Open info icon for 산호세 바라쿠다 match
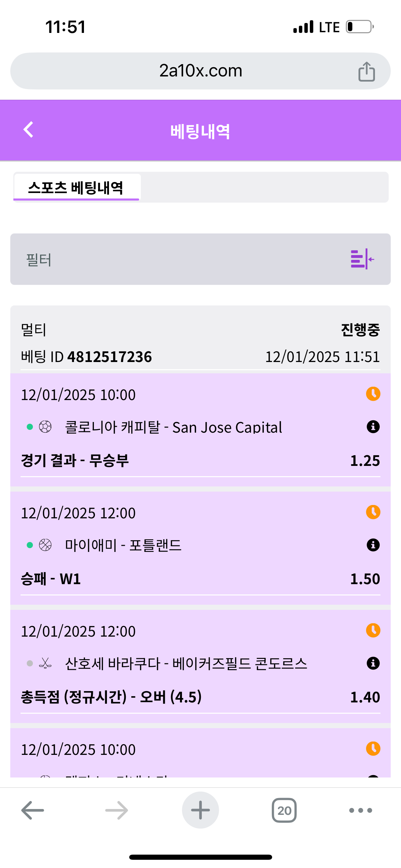 click(373, 663)
